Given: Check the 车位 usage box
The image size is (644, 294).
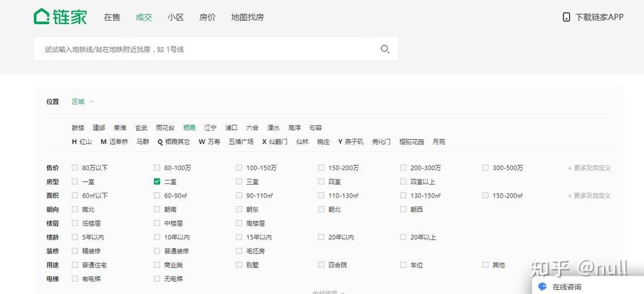Looking at the screenshot, I should click(x=403, y=265).
